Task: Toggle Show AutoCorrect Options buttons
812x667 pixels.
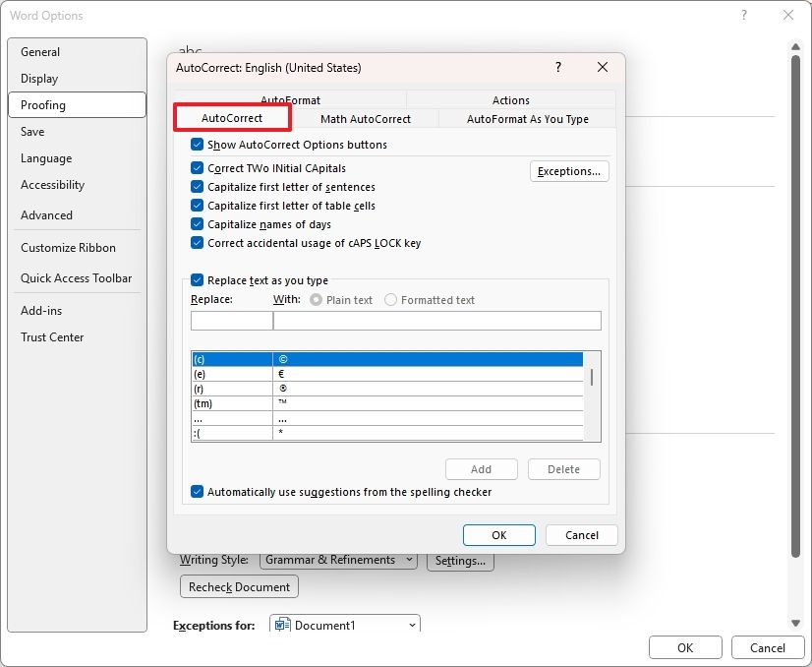Action: 198,144
